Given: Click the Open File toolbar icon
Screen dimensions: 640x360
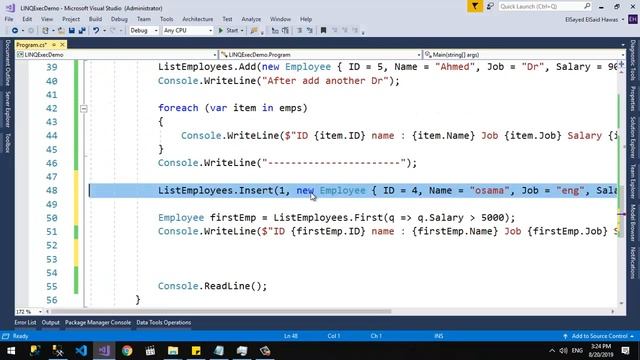Looking at the screenshot, I should (x=61, y=31).
